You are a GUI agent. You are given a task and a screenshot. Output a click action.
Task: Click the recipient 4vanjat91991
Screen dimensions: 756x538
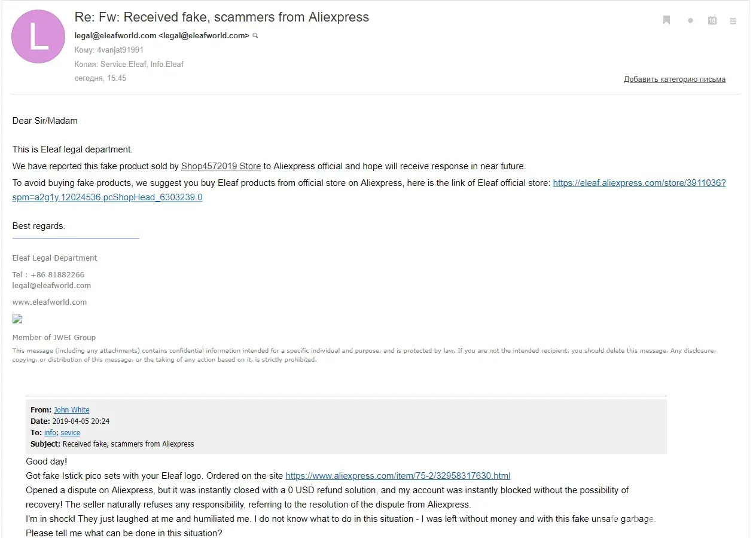[120, 50]
